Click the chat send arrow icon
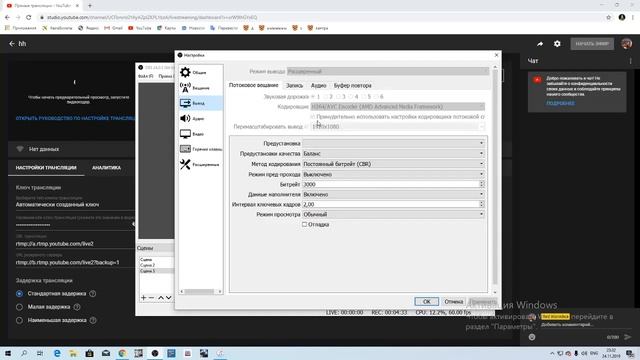 click(627, 337)
